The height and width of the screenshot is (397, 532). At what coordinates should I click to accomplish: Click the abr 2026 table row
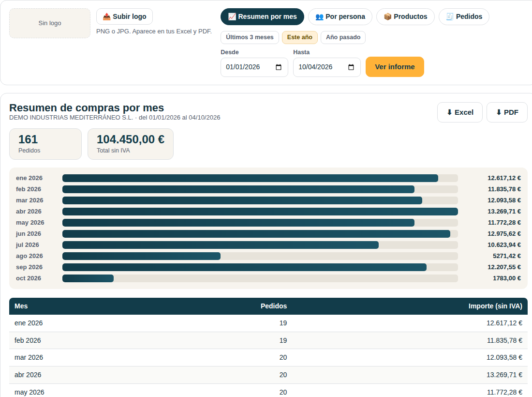[268, 375]
